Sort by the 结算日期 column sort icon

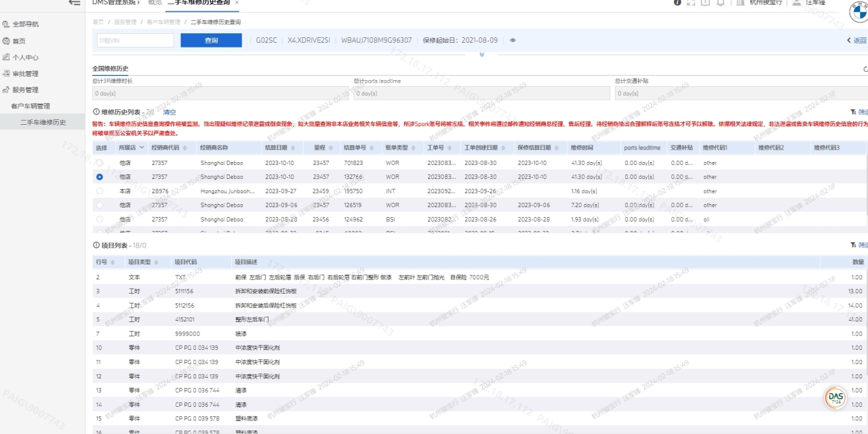coord(292,147)
